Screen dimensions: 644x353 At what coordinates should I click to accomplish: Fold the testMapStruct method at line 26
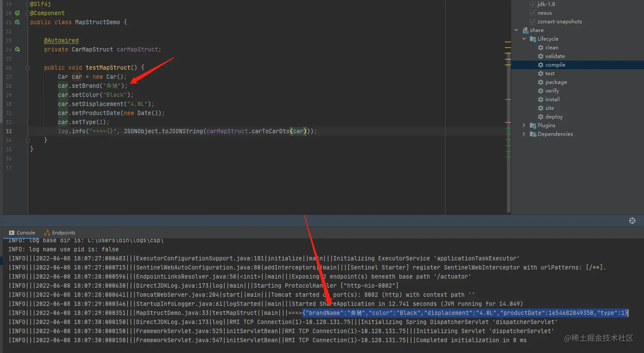tap(28, 68)
